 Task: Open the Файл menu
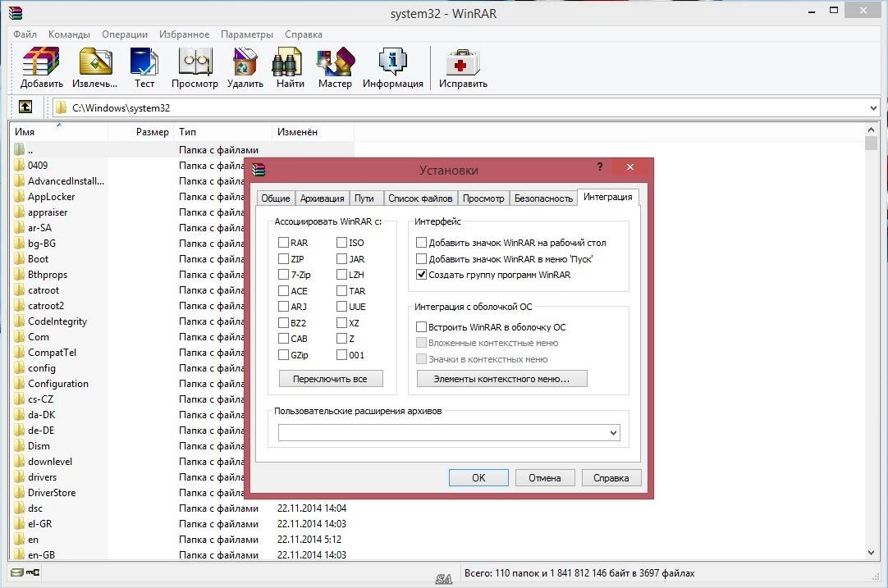click(25, 34)
